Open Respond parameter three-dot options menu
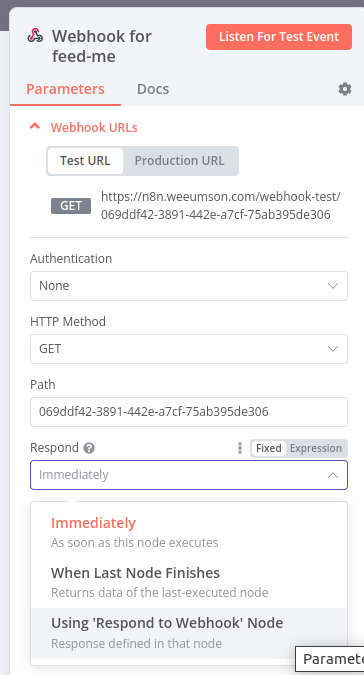Screen dimensions: 364x675 [x=240, y=448]
